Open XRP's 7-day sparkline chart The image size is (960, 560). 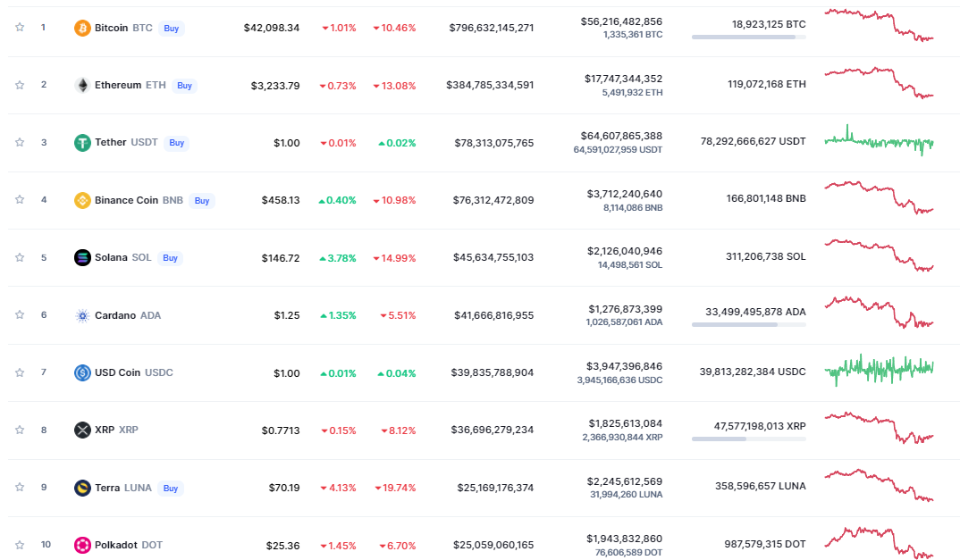point(880,428)
